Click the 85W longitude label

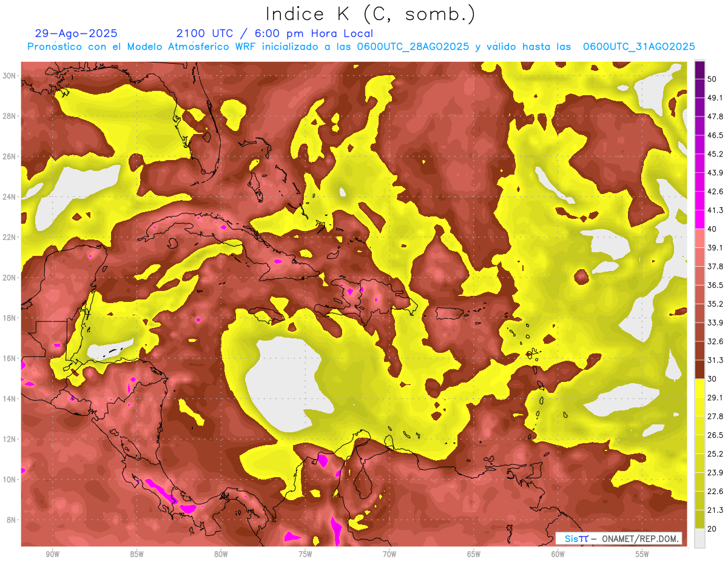pyautogui.click(x=137, y=555)
